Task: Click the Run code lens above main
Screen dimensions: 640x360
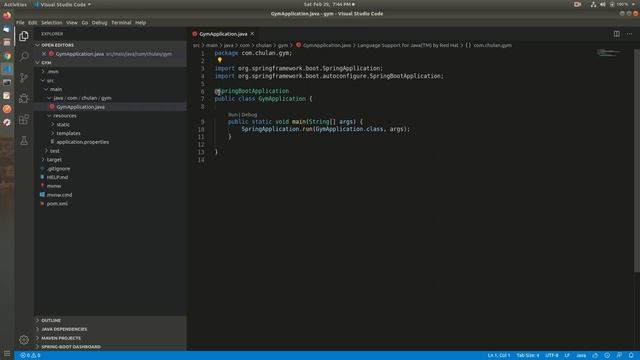Action: 233,115
